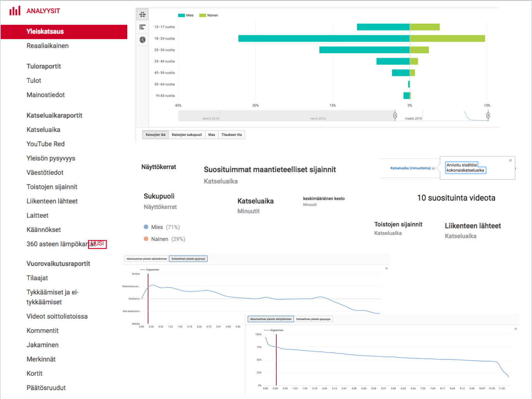Screen dimensions: 532x399
Task: Click help icon on upper retention chart
Action: click(386, 268)
